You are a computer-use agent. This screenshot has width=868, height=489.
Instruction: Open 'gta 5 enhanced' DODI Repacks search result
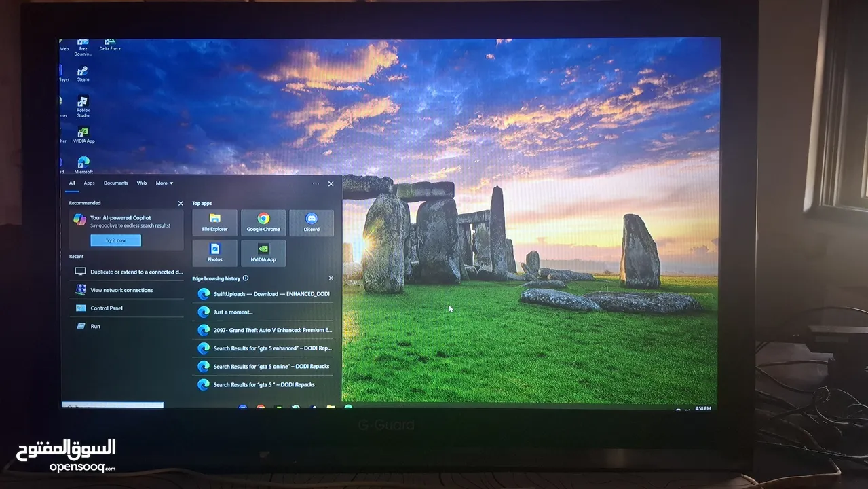[263, 348]
